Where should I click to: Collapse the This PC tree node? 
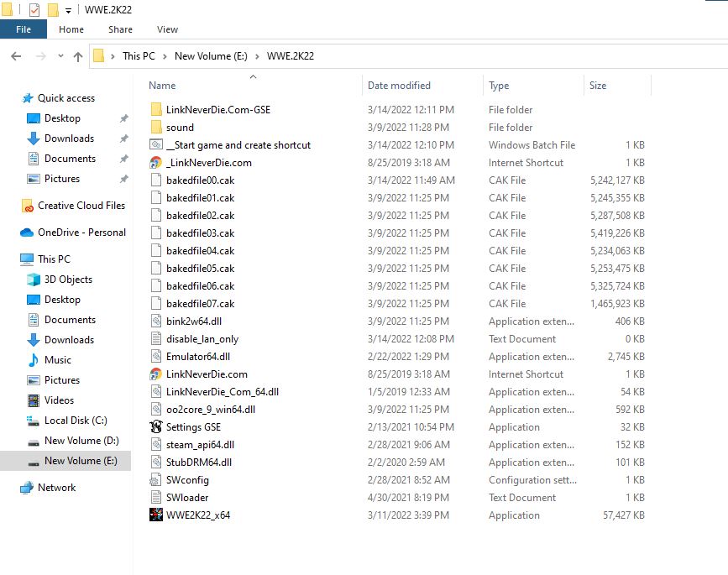12,259
